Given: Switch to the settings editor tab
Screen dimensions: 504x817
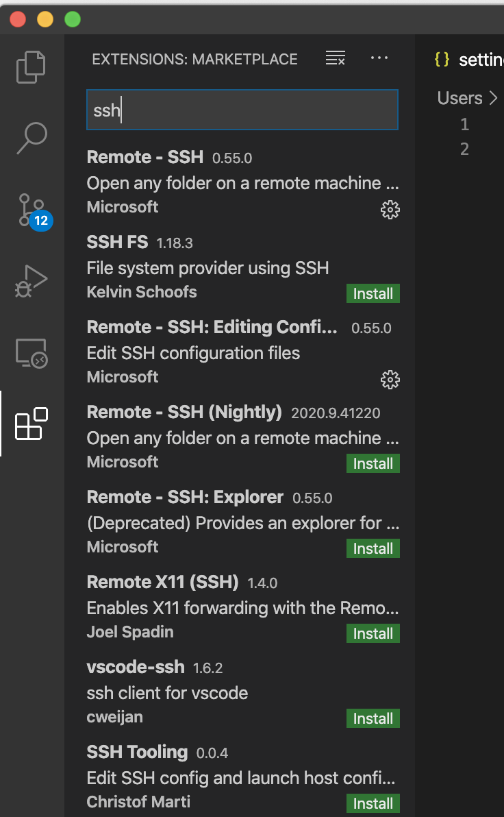Looking at the screenshot, I should (x=473, y=60).
